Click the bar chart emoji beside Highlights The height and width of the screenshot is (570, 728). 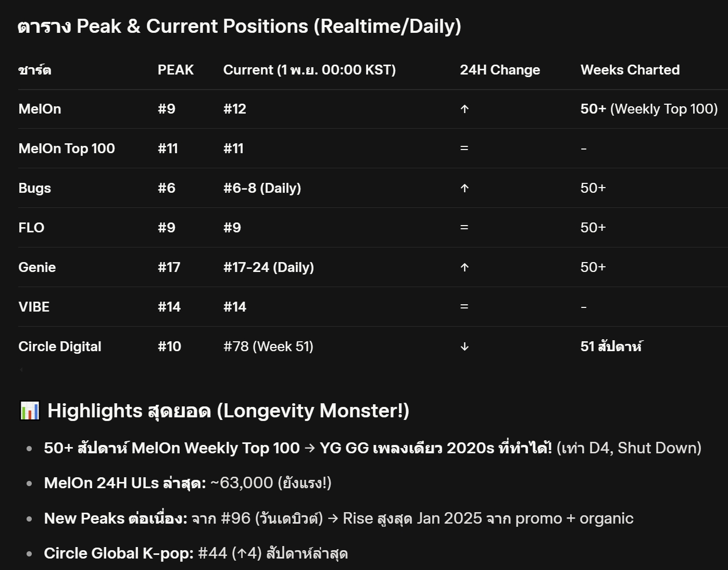[30, 411]
